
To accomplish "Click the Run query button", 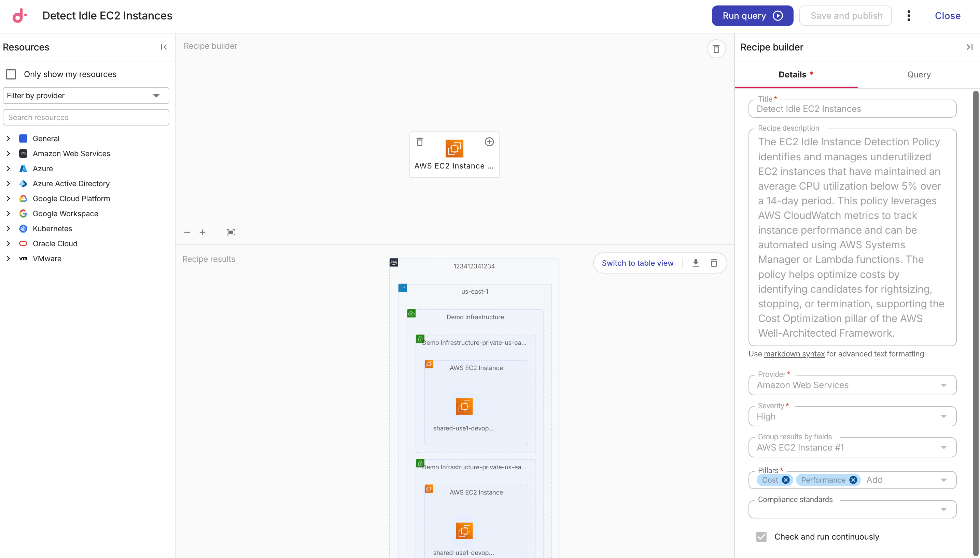I will click(x=752, y=16).
